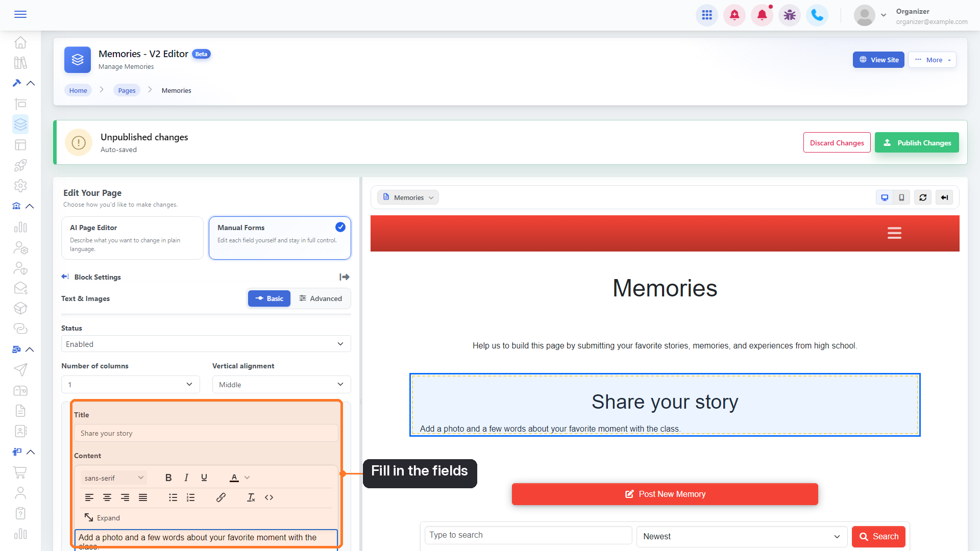This screenshot has width=980, height=551.
Task: Open the shopping cart icon in sidebar
Action: [x=20, y=472]
